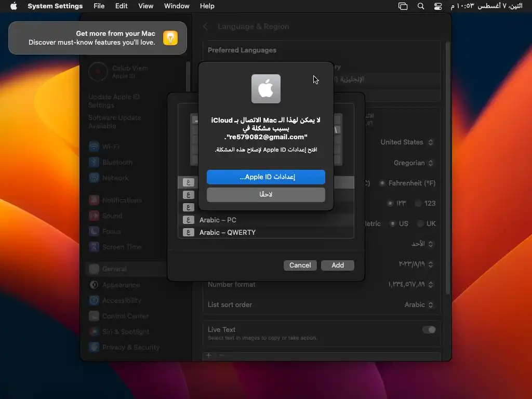Open Screen Time in the sidebar
The height and width of the screenshot is (399, 532).
(x=115, y=247)
